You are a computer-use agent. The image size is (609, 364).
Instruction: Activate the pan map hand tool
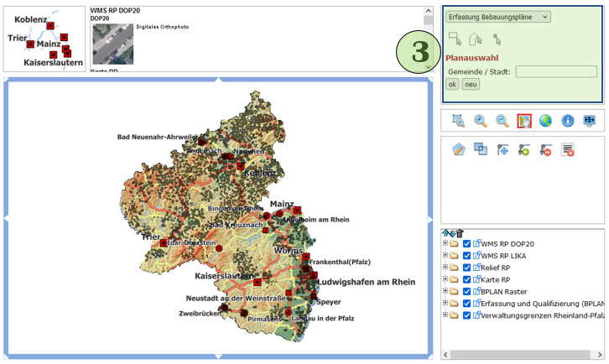(524, 121)
